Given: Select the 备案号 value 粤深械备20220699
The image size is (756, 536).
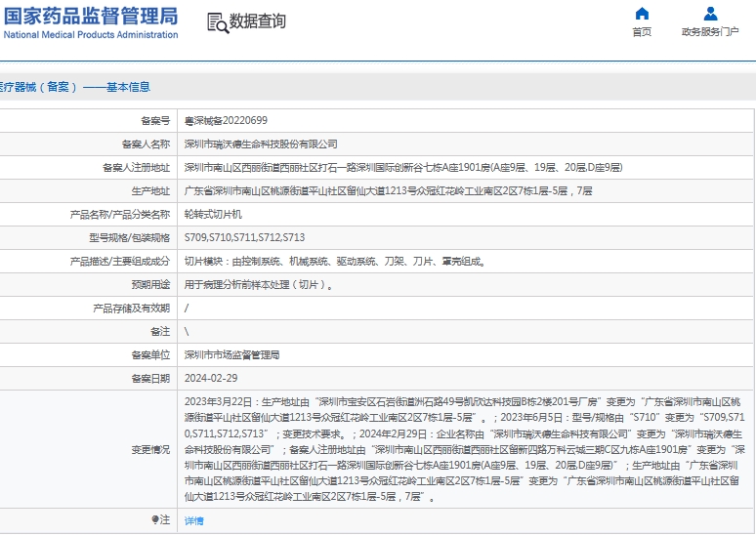Looking at the screenshot, I should 226,120.
